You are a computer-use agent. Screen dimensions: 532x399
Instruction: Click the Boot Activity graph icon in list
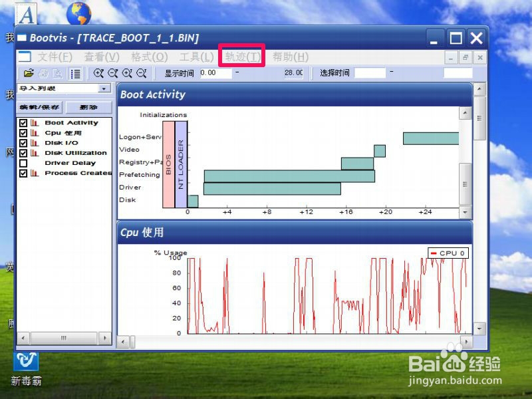coord(35,123)
